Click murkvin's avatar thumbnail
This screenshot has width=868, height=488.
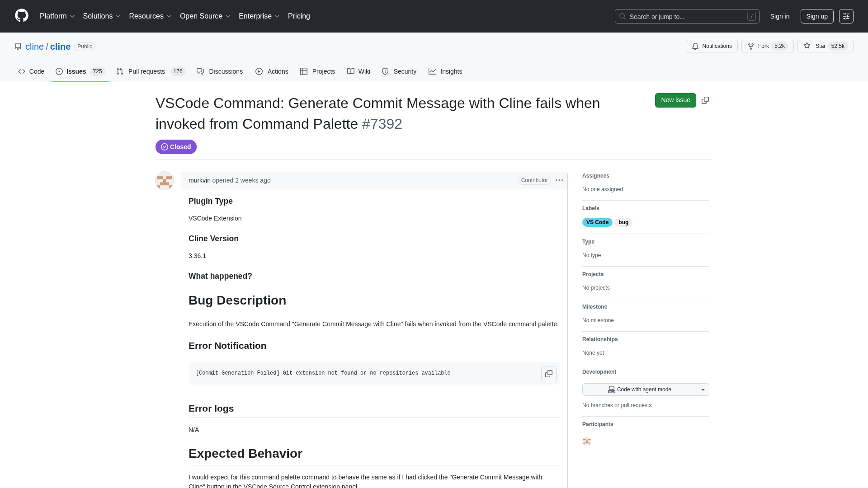pos(165,181)
